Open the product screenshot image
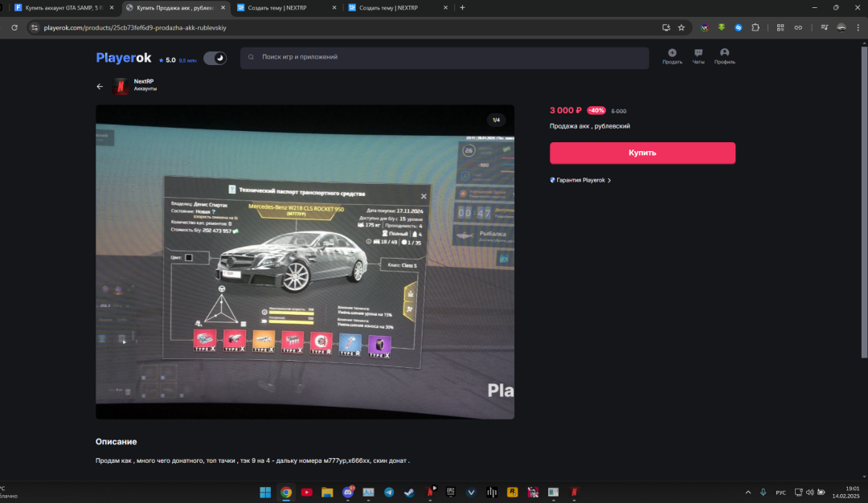The width and height of the screenshot is (868, 503). click(305, 262)
